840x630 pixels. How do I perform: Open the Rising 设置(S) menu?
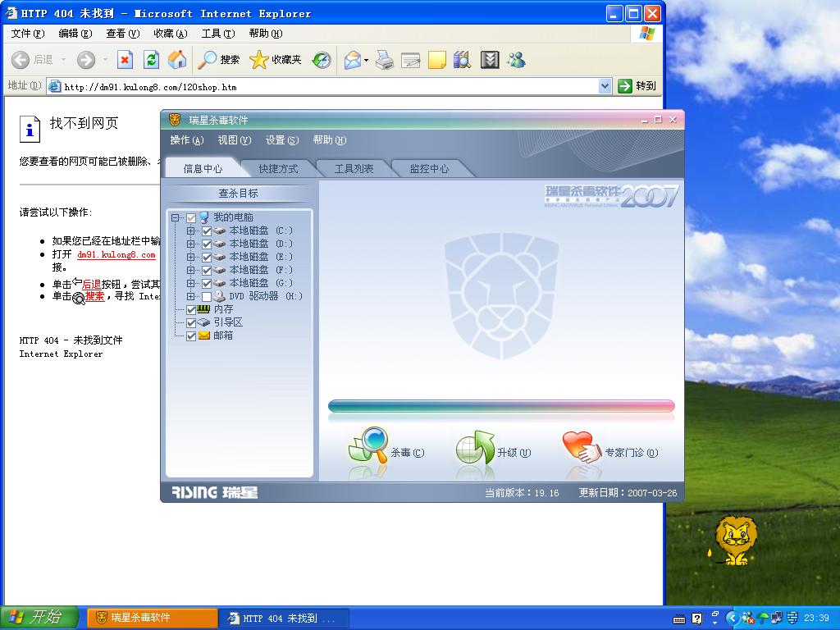pyautogui.click(x=282, y=139)
